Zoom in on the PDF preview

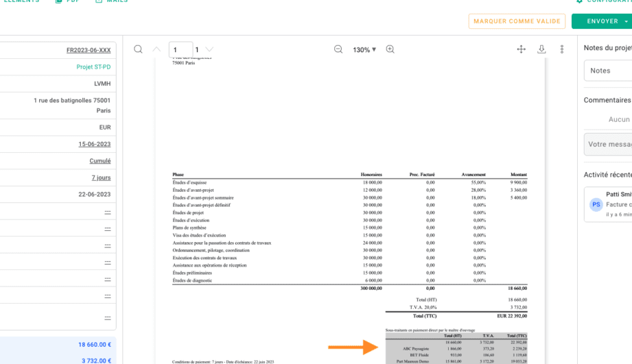click(390, 49)
